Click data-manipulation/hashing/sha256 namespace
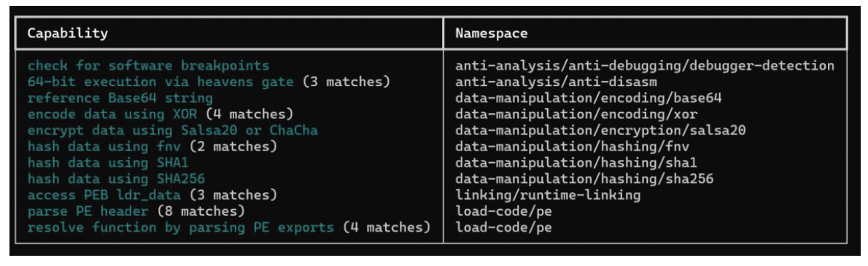The width and height of the screenshot is (868, 266). point(584,179)
